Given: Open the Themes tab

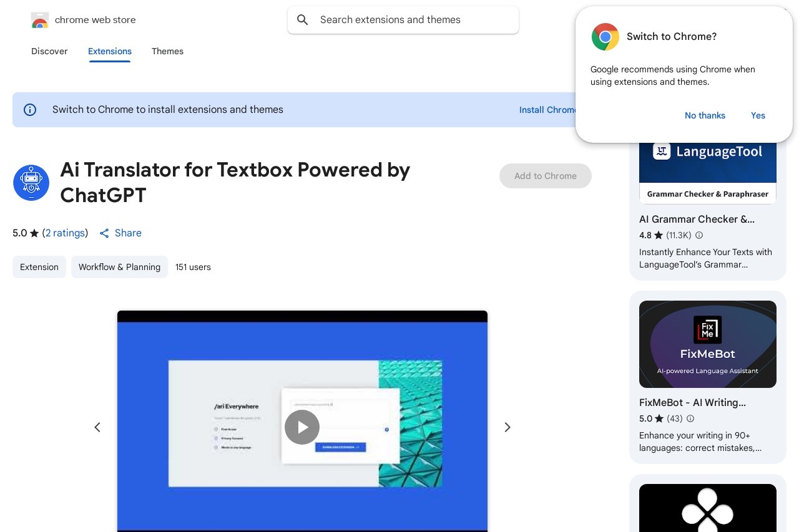Looking at the screenshot, I should coord(167,51).
